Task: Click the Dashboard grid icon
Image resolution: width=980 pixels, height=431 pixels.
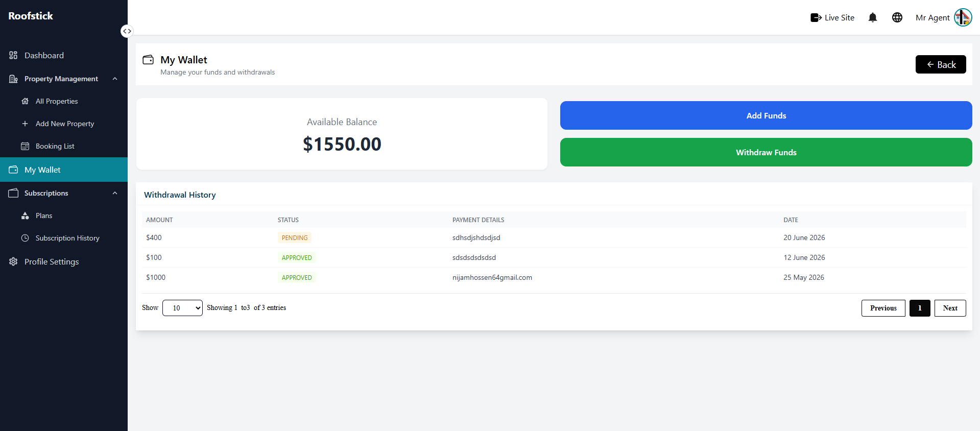Action: tap(13, 55)
